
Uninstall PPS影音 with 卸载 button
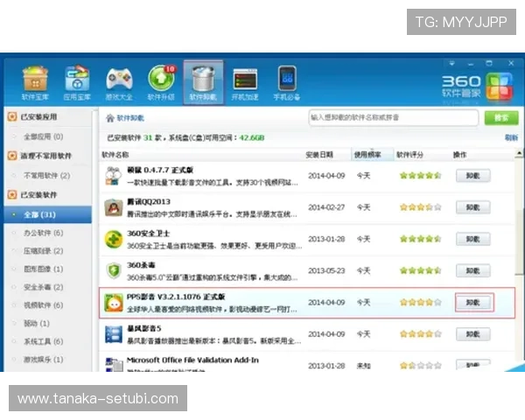(473, 303)
